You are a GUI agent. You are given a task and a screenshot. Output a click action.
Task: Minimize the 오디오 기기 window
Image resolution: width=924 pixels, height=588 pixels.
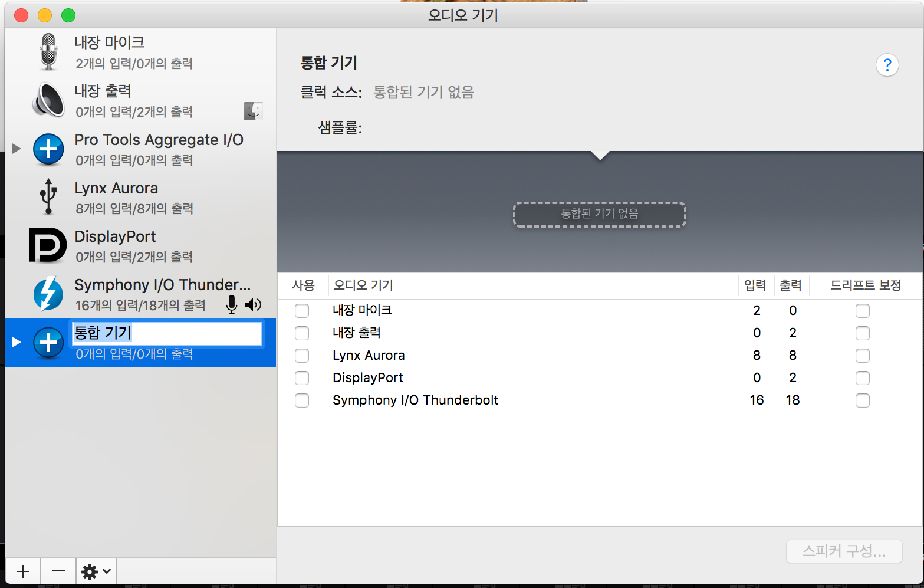[x=45, y=15]
